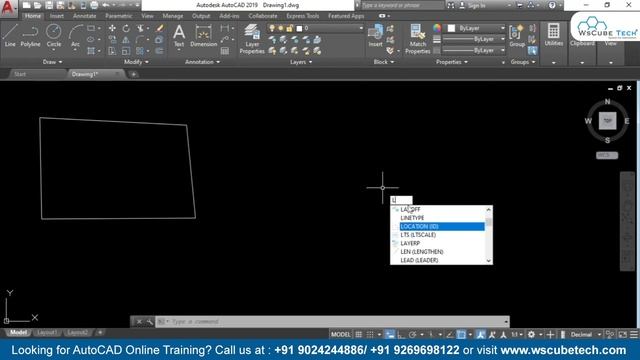The image size is (640, 360).
Task: Click the keyword search box in title bar
Action: tap(402, 5)
